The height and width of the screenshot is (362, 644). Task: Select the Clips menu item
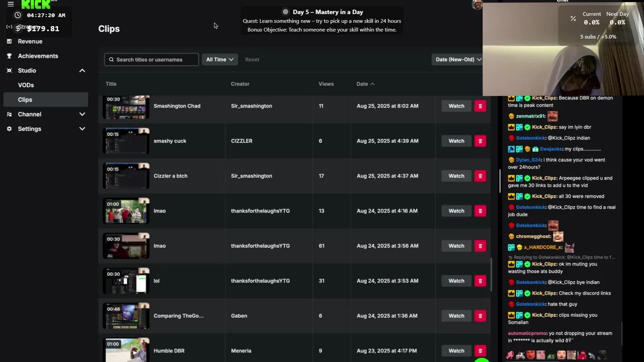click(x=46, y=100)
